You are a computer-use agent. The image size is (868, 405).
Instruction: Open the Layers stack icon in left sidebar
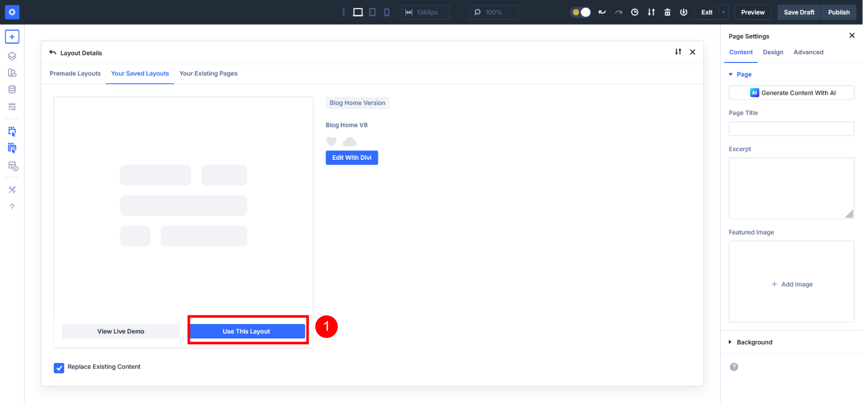[x=12, y=56]
